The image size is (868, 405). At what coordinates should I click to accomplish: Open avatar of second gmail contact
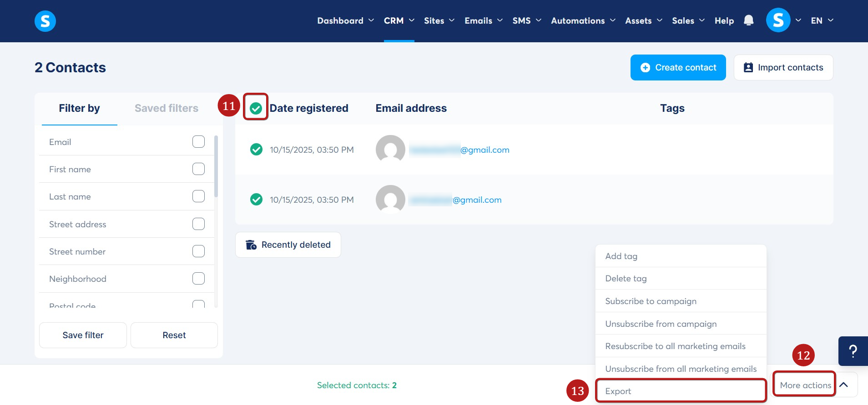tap(390, 200)
